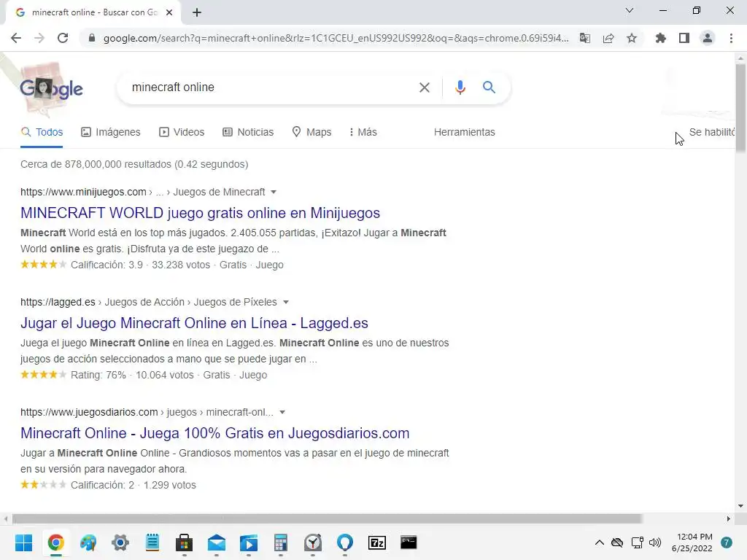Screen dimensions: 747x560
Task: Click the https://lagged.es breadcrumb URL
Action: coord(58,302)
